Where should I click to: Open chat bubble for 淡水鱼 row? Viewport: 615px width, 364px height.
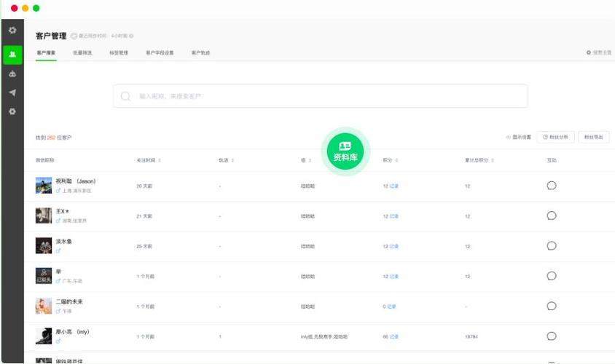552,245
